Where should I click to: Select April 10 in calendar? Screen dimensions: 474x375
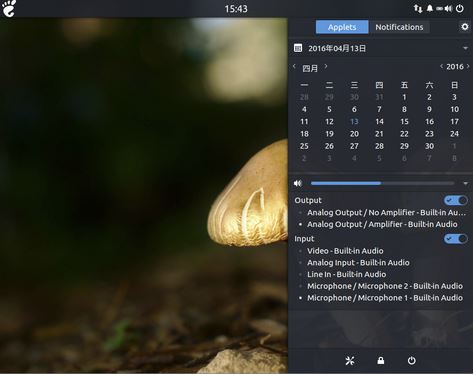click(x=455, y=109)
